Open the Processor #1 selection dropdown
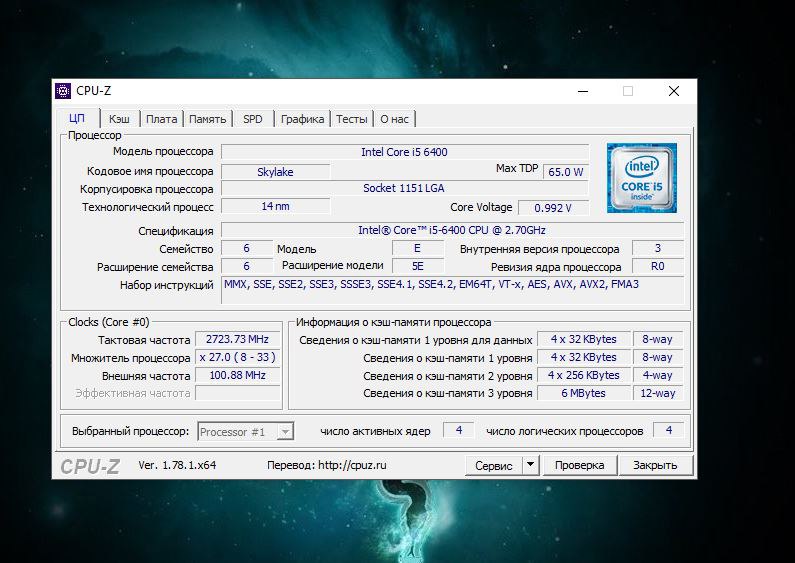 click(245, 432)
